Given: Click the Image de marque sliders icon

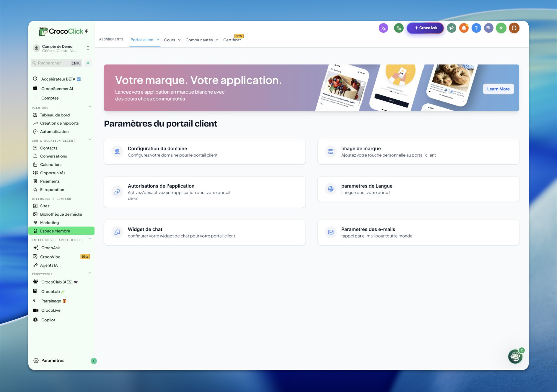Looking at the screenshot, I should tap(331, 152).
